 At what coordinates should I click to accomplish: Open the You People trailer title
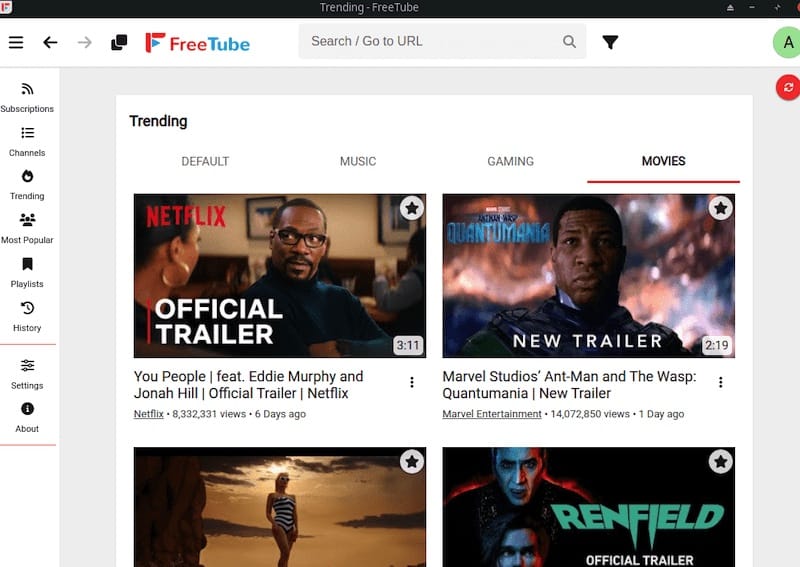[248, 385]
